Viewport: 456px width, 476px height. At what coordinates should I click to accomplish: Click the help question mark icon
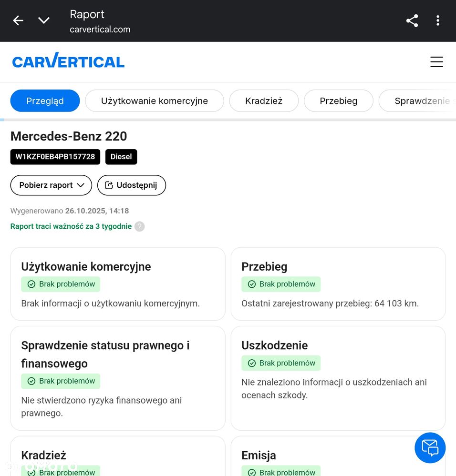(139, 226)
